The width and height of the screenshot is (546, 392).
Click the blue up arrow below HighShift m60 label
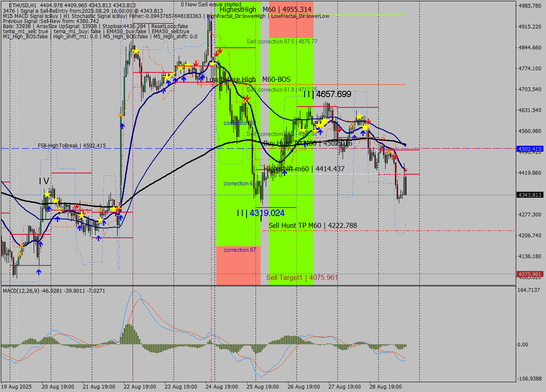coord(285,172)
